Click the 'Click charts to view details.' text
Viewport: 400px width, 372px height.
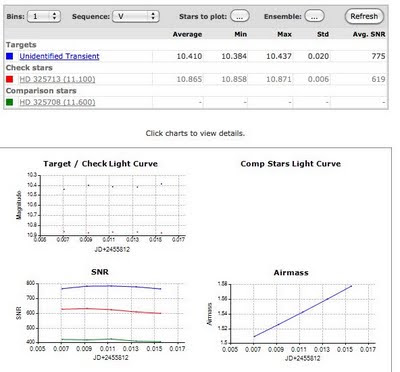[195, 133]
